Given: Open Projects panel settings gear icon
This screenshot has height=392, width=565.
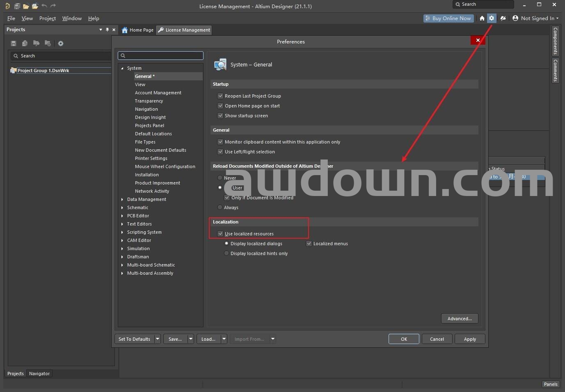Looking at the screenshot, I should [61, 43].
